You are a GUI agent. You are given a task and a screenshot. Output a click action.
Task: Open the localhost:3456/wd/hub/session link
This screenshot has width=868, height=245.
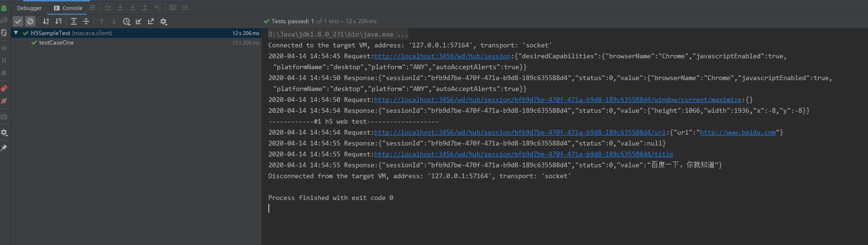442,56
